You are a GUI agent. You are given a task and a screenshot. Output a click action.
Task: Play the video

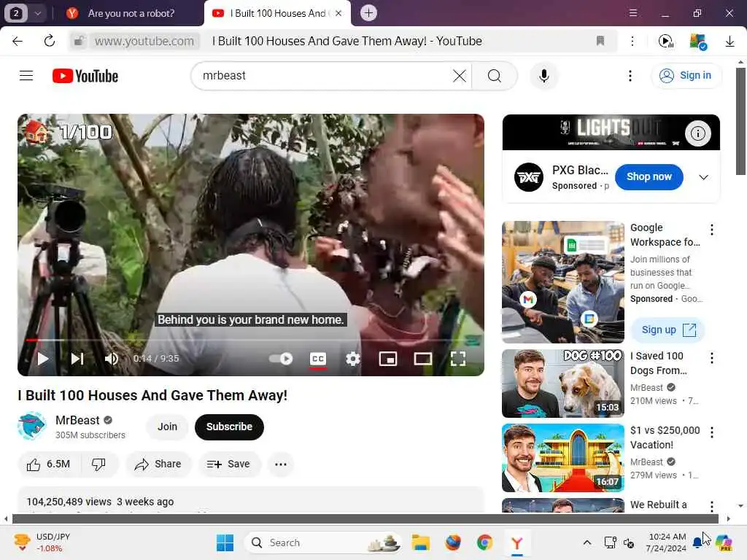coord(43,359)
